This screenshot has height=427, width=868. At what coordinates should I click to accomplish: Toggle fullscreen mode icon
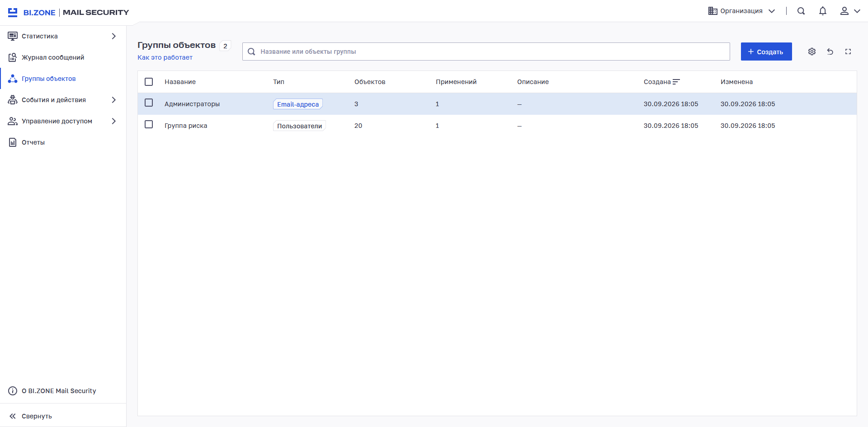tap(848, 52)
